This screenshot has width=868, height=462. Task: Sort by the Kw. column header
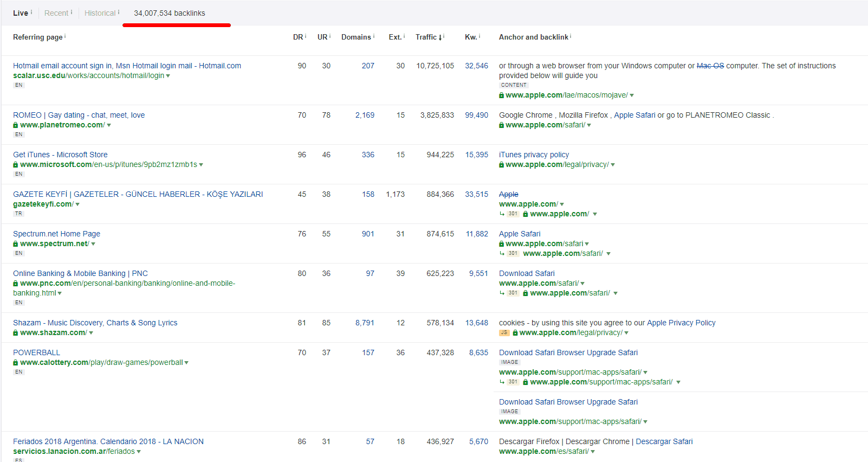471,37
